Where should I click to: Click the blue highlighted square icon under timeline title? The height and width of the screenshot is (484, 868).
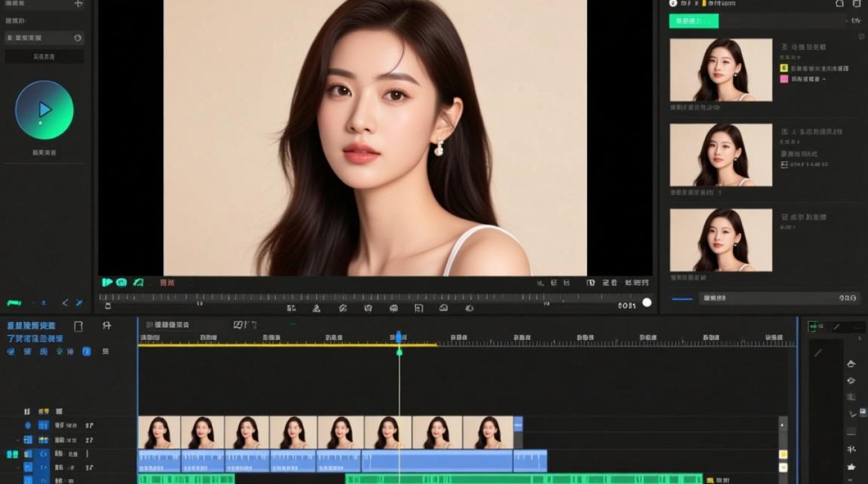[x=87, y=352]
